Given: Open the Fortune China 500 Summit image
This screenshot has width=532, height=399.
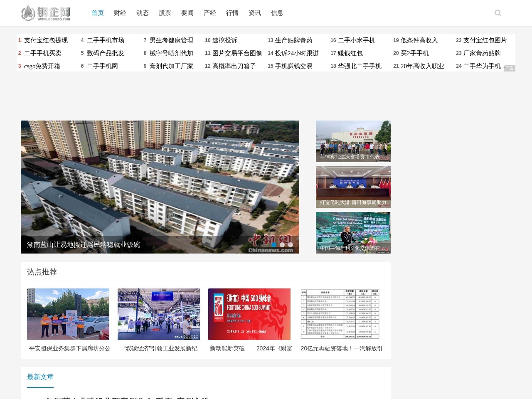Looking at the screenshot, I should [x=249, y=314].
